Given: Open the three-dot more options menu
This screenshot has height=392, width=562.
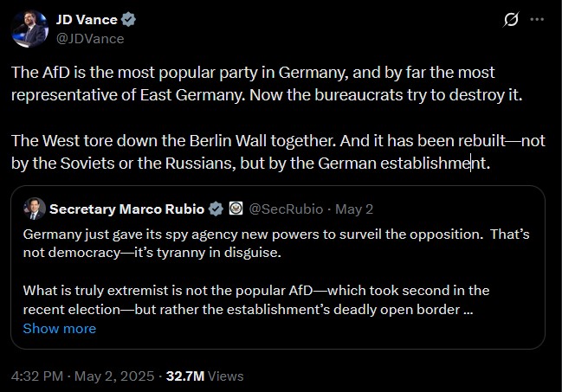Looking at the screenshot, I should (537, 19).
